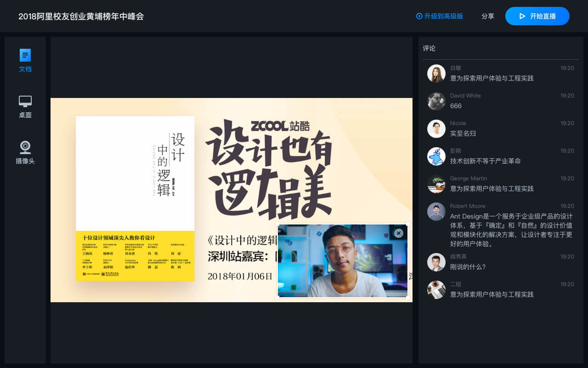588x368 pixels.
Task: Click 白敏's avatar in comments
Action: (x=436, y=74)
